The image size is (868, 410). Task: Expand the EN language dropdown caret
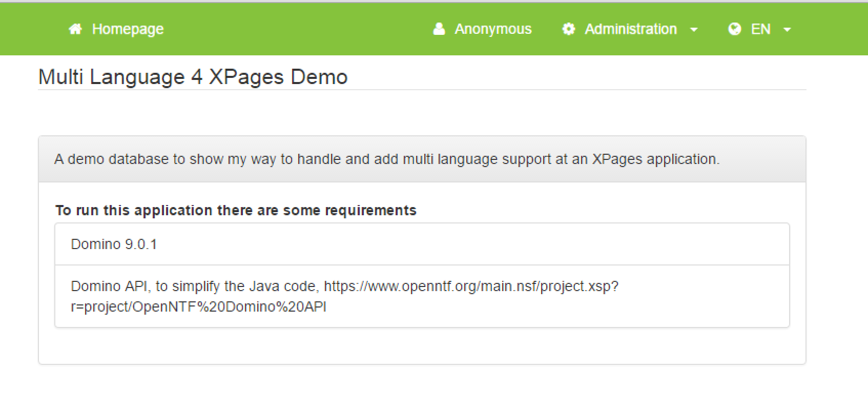[x=787, y=30]
